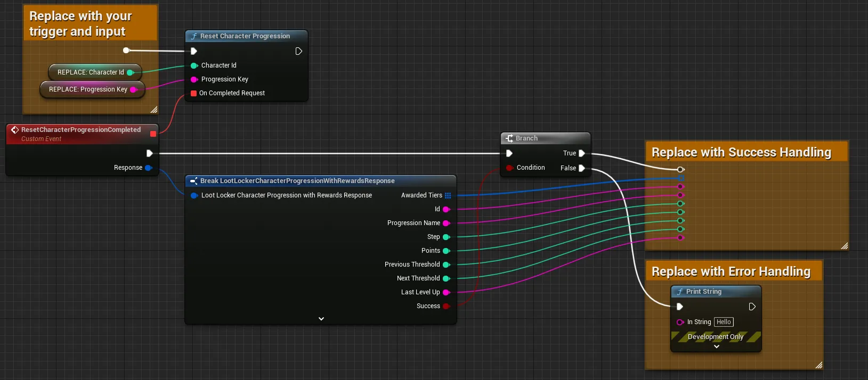
Task: Click the Progression Key input pin
Action: click(194, 79)
